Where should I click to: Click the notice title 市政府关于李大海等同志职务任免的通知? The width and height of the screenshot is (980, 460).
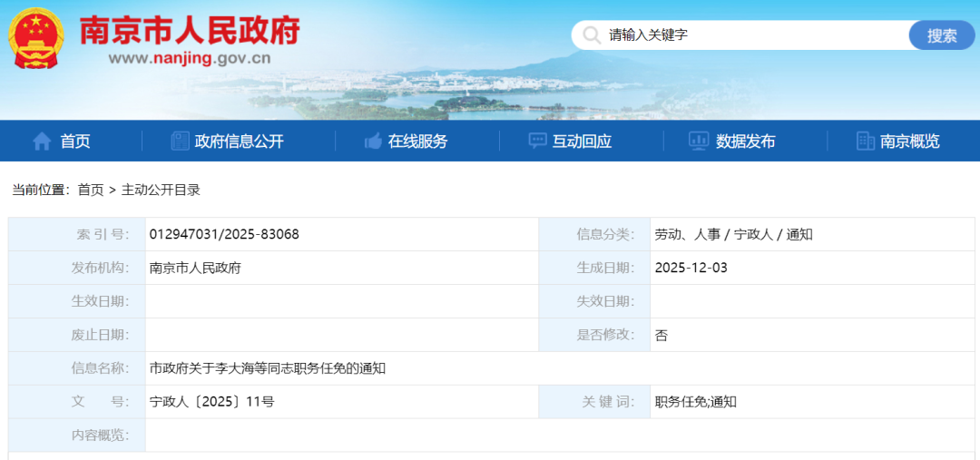tap(268, 368)
